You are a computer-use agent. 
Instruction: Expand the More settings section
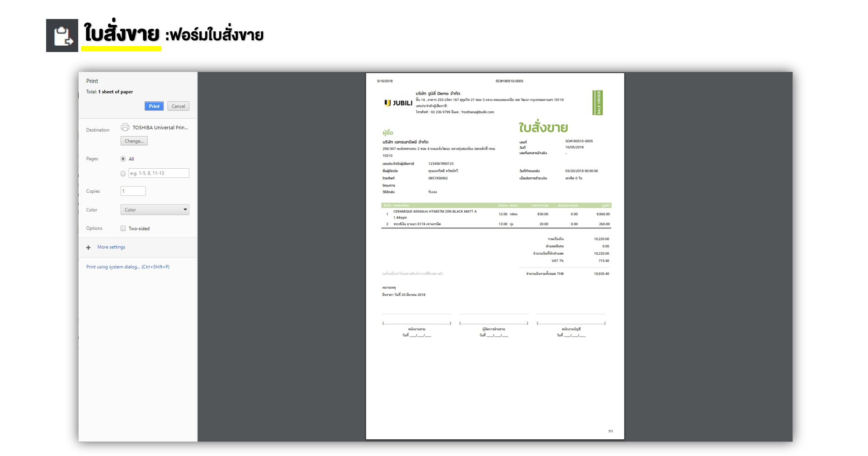click(x=111, y=247)
